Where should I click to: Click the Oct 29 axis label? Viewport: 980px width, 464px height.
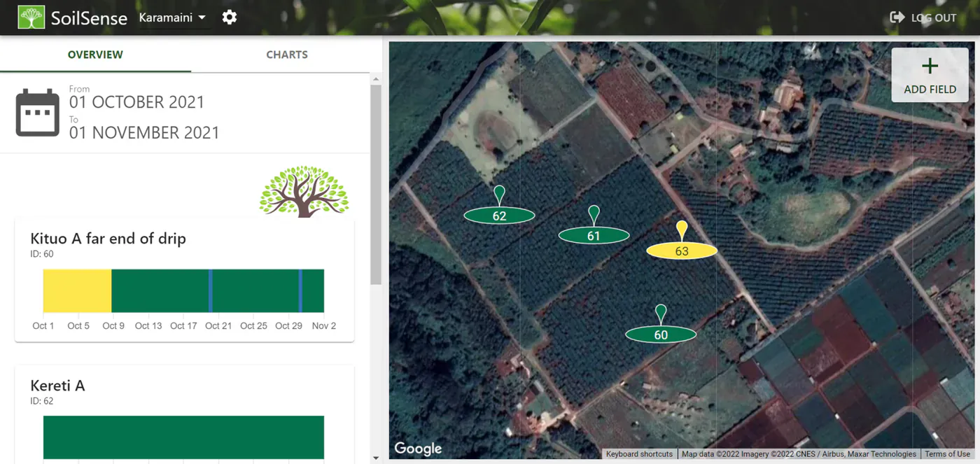point(288,326)
